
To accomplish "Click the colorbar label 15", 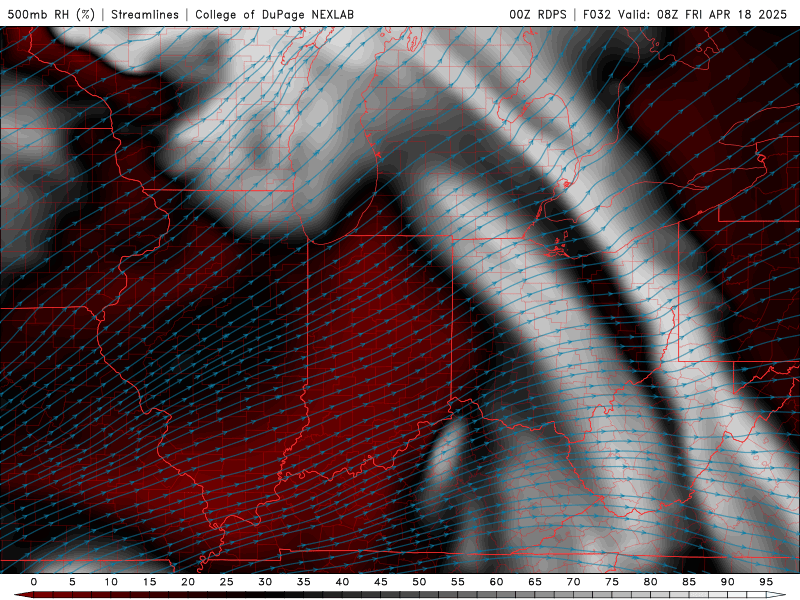I will [x=149, y=582].
